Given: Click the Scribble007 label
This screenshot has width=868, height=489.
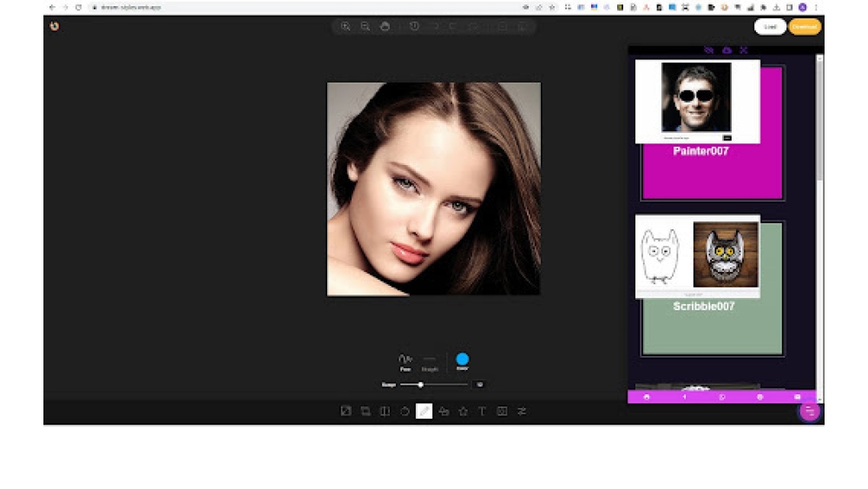Looking at the screenshot, I should point(704,307).
